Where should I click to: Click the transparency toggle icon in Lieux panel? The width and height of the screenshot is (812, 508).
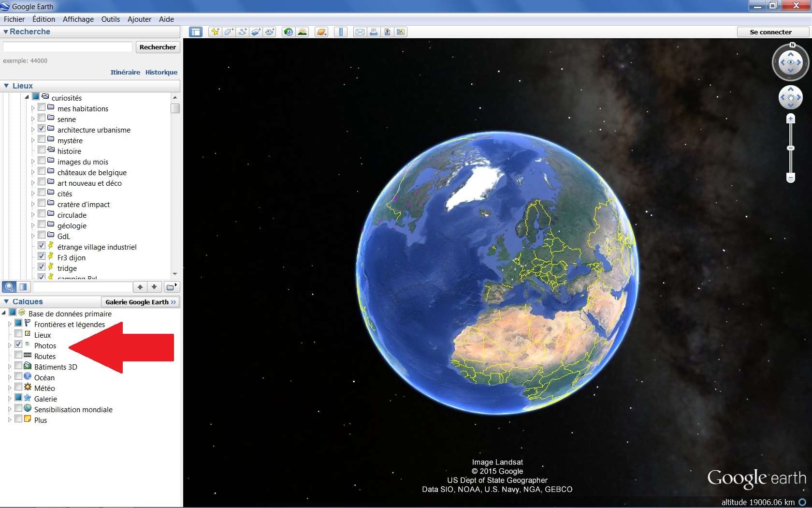click(23, 287)
